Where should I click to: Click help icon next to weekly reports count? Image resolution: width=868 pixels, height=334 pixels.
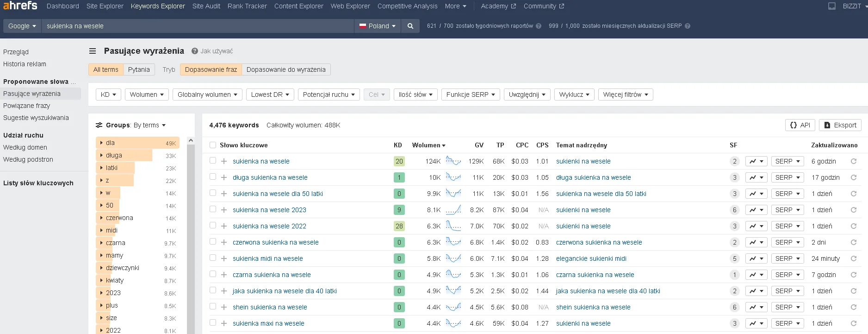[x=539, y=26]
